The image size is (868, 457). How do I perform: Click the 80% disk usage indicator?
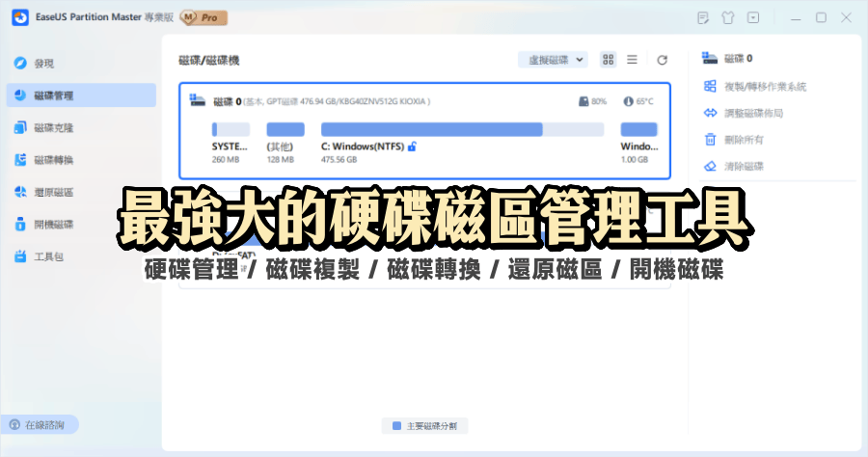point(592,101)
